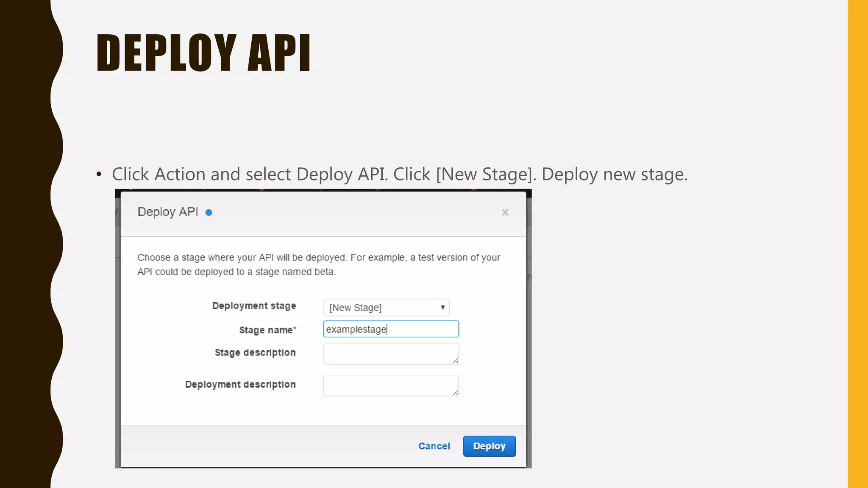Grab the Deployment description resize handle
Image resolution: width=868 pixels, height=488 pixels.
[455, 393]
